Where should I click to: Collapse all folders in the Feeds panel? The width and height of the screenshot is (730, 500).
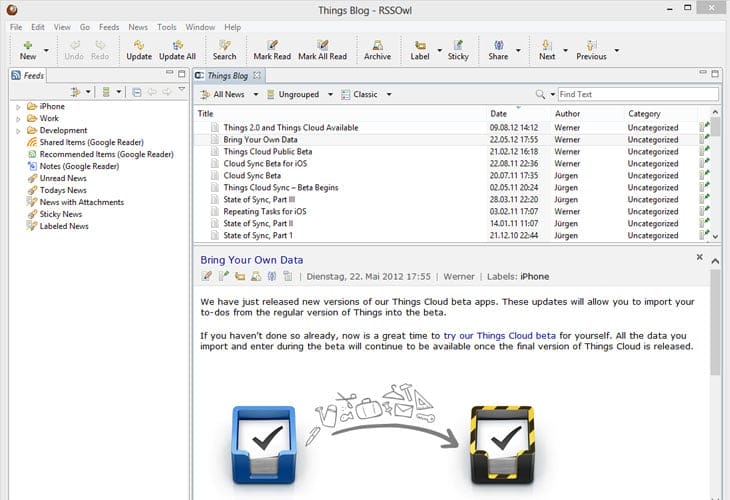point(136,92)
